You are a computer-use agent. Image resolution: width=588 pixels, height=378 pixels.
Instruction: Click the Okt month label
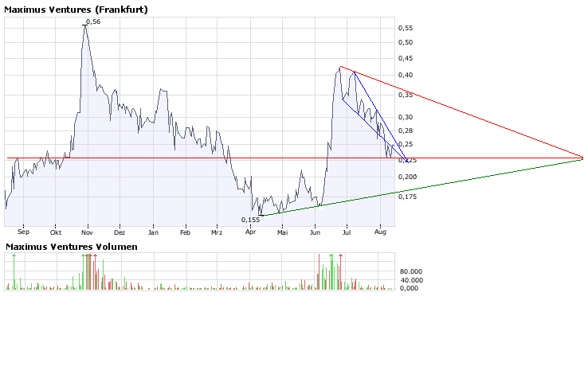(56, 232)
